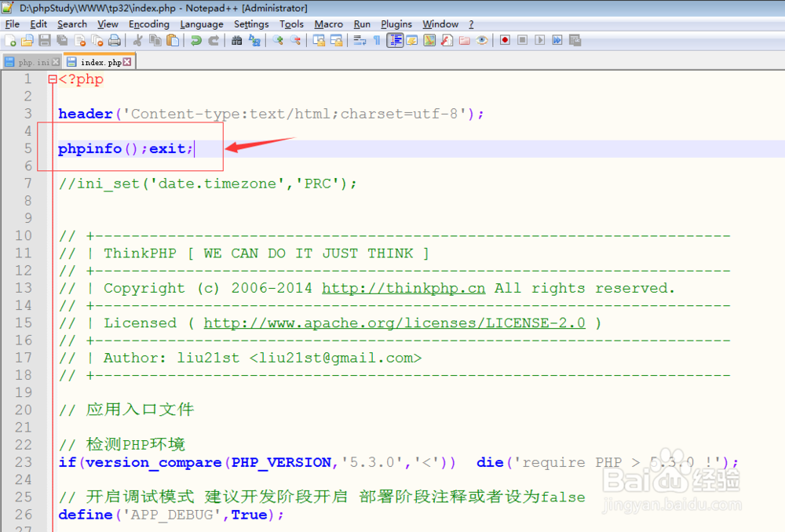Save the current file with the floppy icon
This screenshot has height=532, width=785.
coord(45,41)
